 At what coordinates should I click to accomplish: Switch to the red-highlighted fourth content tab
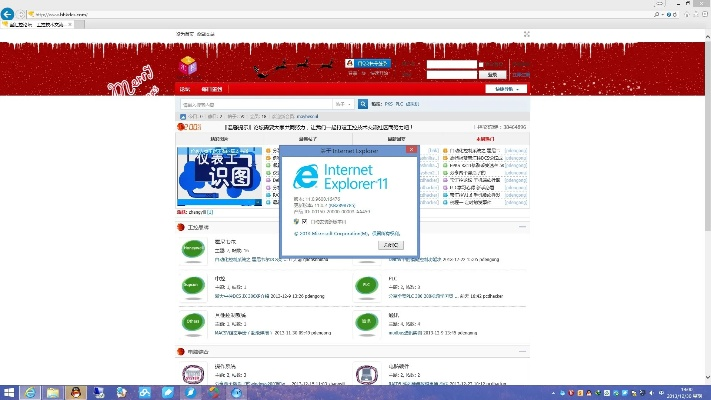click(485, 139)
